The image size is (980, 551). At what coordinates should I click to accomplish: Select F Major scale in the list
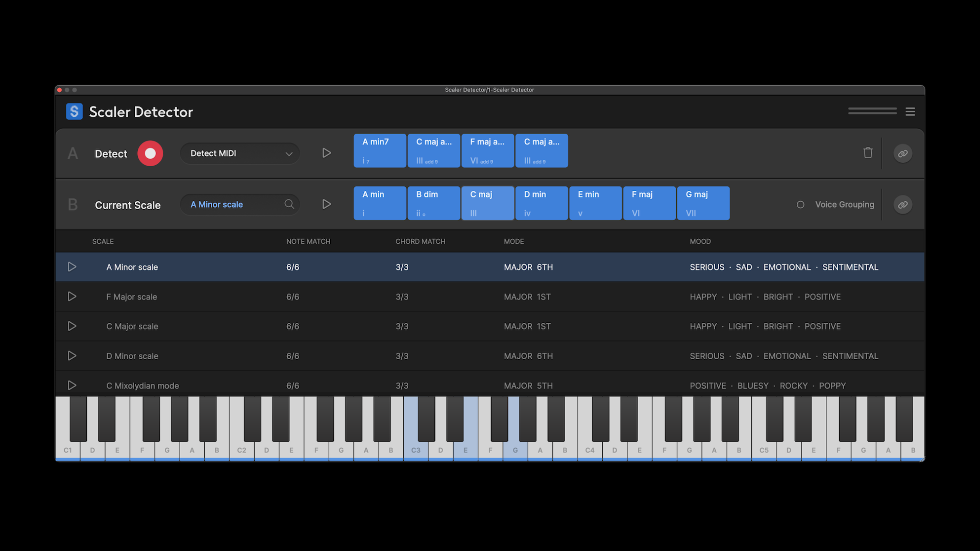(490, 297)
